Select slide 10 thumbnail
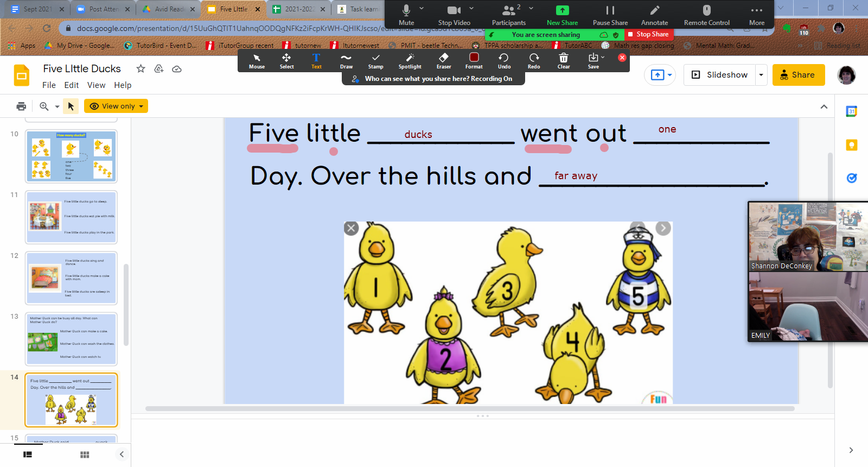The height and width of the screenshot is (467, 868). click(x=71, y=156)
